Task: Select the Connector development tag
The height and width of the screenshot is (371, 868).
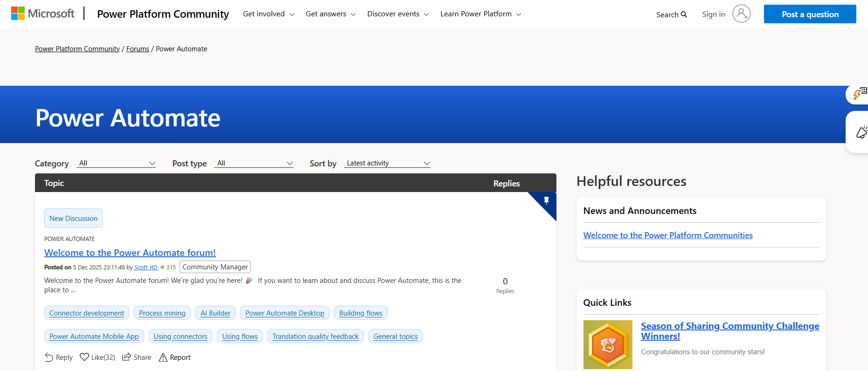Action: pos(87,313)
